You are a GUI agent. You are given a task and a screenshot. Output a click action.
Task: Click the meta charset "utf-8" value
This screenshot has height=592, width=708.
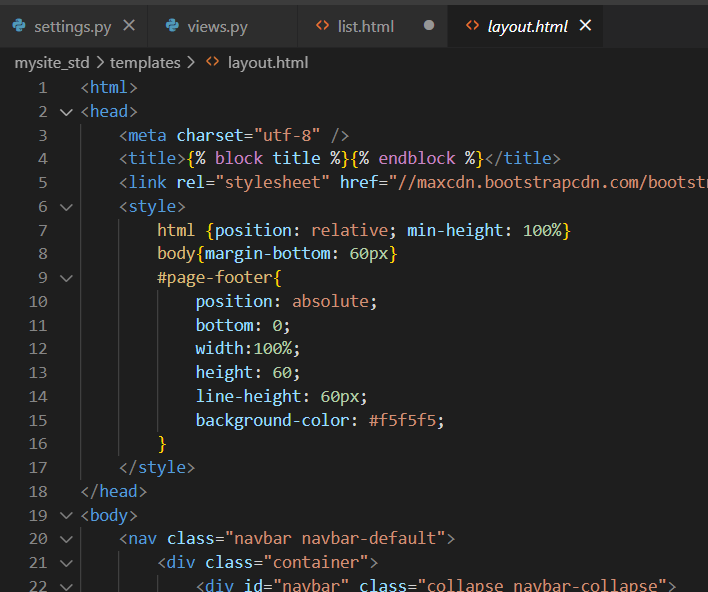[x=287, y=135]
